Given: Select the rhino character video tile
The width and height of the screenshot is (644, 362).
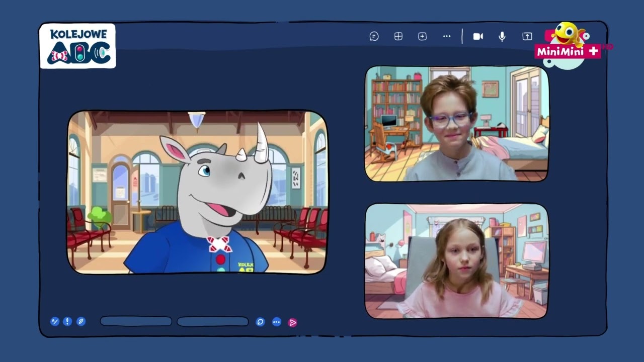Looking at the screenshot, I should (x=197, y=192).
